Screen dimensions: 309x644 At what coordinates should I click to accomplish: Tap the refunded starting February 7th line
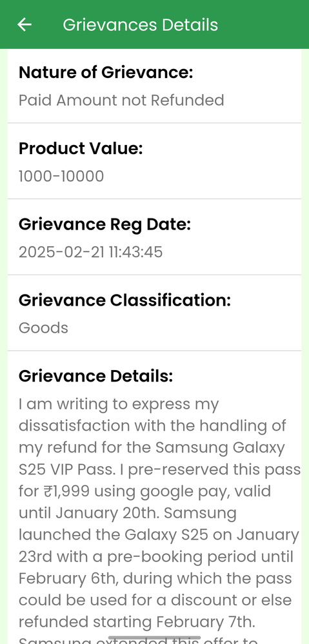tap(137, 622)
